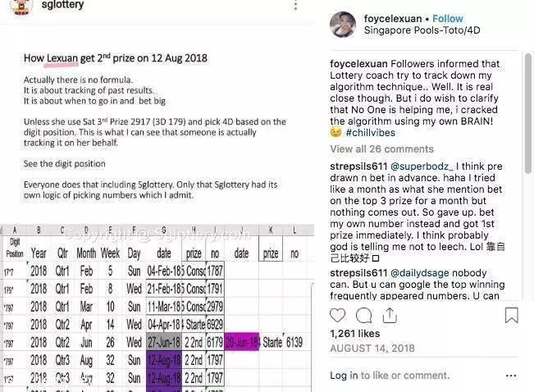Viewport: 534px width, 392px height.
Task: Open the #chillvibes hashtag
Action: pyautogui.click(x=370, y=133)
